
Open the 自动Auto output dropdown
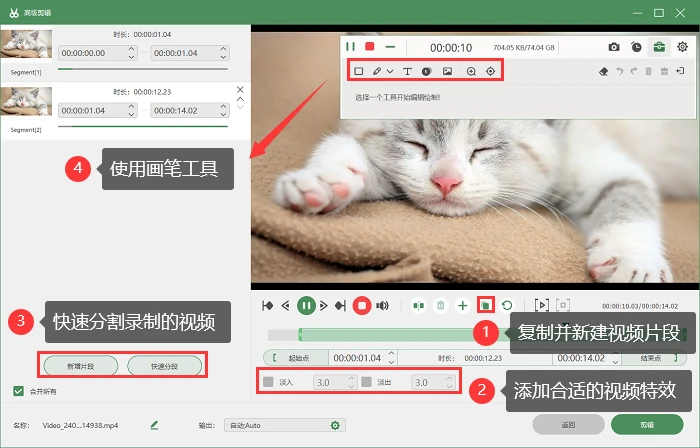[285, 425]
